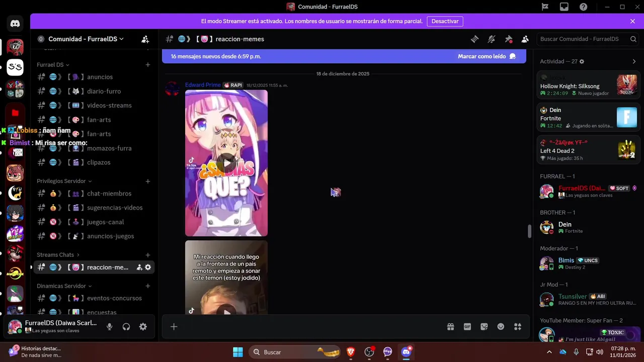Image resolution: width=644 pixels, height=362 pixels.
Task: Open Left 4 Dead 2 activity card
Action: (588, 150)
